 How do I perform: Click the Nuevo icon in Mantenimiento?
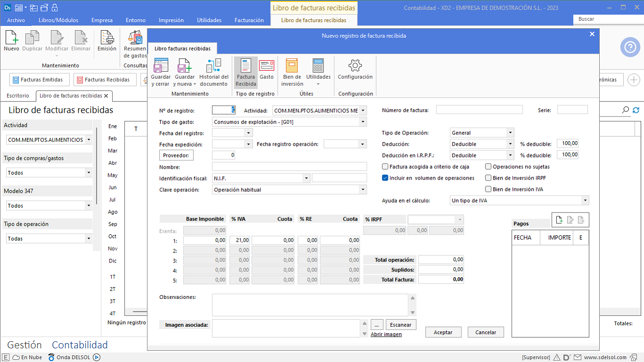[11, 41]
